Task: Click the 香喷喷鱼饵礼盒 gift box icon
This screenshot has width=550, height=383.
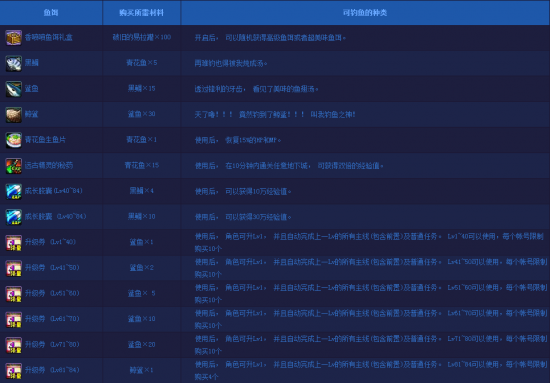Action: point(14,38)
